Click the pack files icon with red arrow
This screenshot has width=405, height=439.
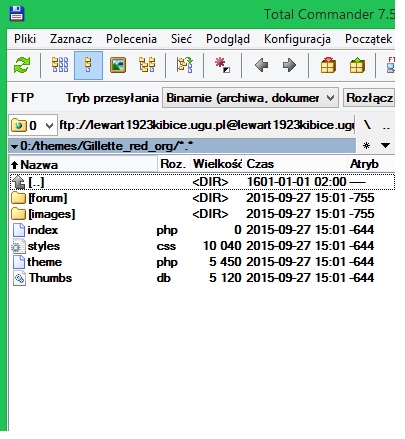[328, 65]
